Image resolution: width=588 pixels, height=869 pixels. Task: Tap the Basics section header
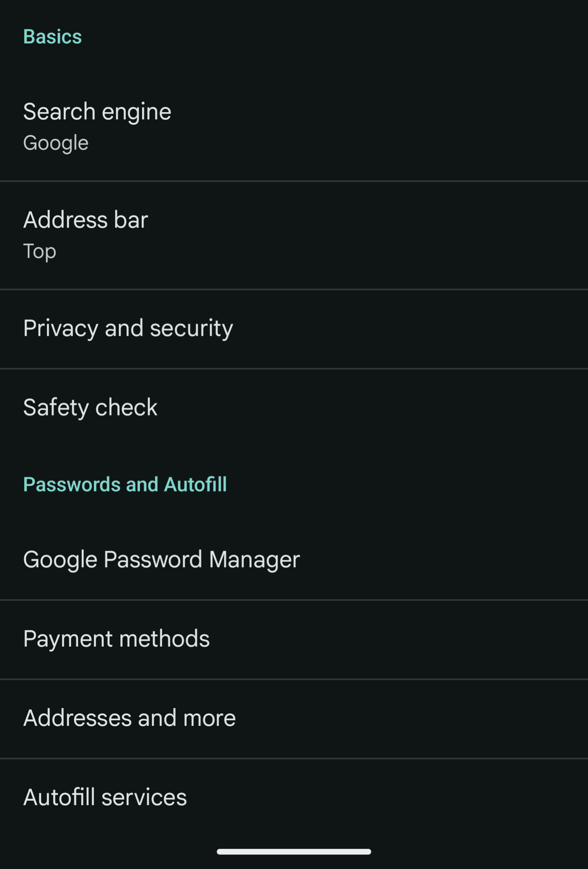pyautogui.click(x=53, y=37)
